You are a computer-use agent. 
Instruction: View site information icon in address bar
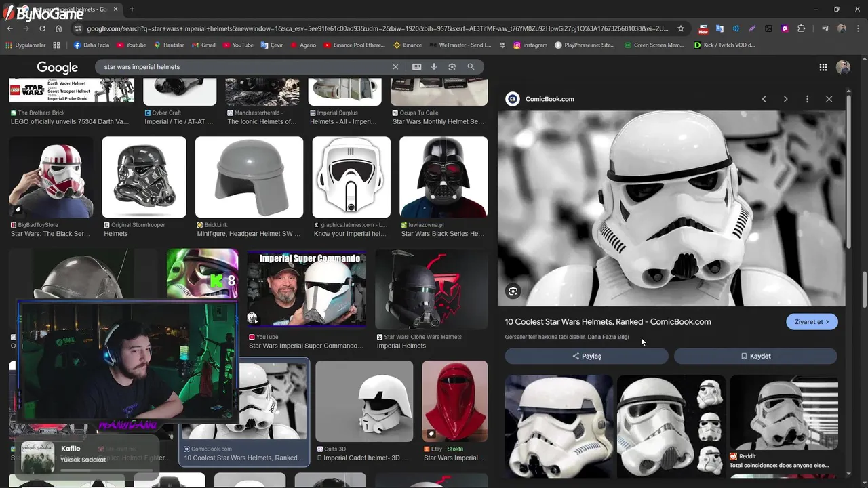[x=78, y=28]
